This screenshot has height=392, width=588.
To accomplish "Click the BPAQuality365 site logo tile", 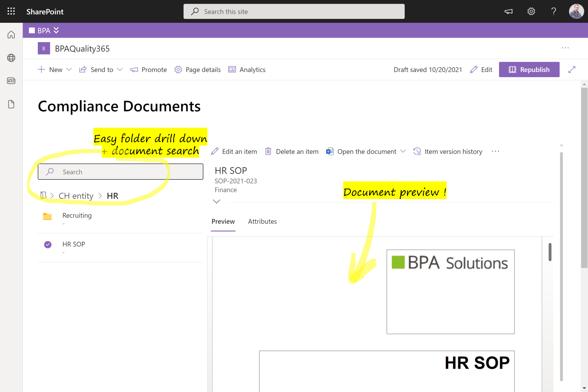I will [x=44, y=48].
